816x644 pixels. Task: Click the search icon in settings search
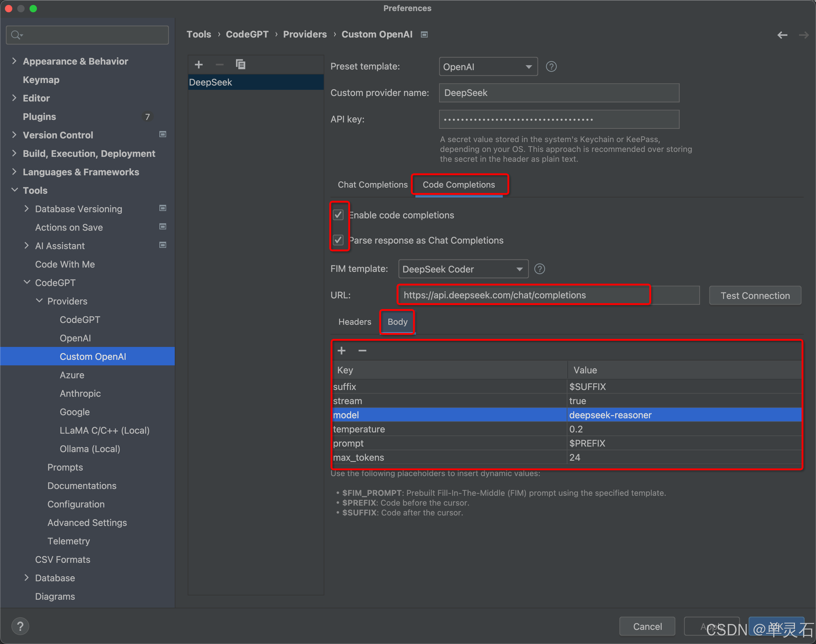click(16, 35)
